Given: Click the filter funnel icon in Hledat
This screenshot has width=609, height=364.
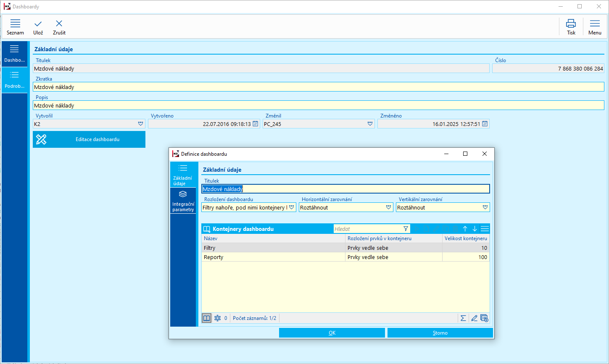Looking at the screenshot, I should (406, 229).
